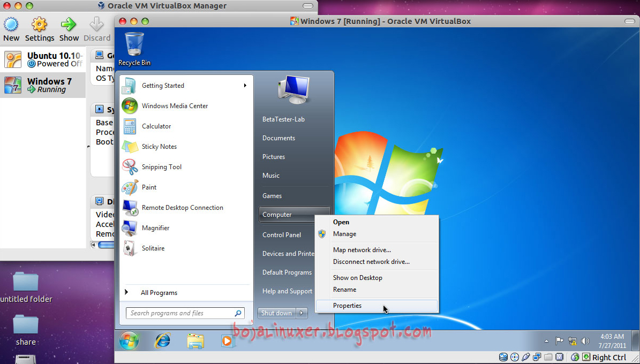Open Devices and Printers
640x364 pixels.
tap(288, 254)
